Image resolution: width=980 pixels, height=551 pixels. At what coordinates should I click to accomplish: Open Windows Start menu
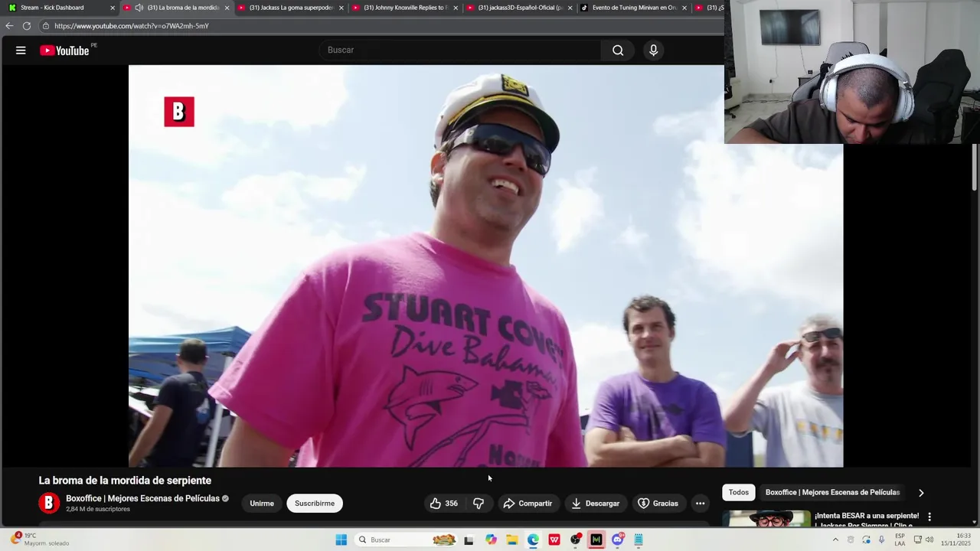point(341,540)
